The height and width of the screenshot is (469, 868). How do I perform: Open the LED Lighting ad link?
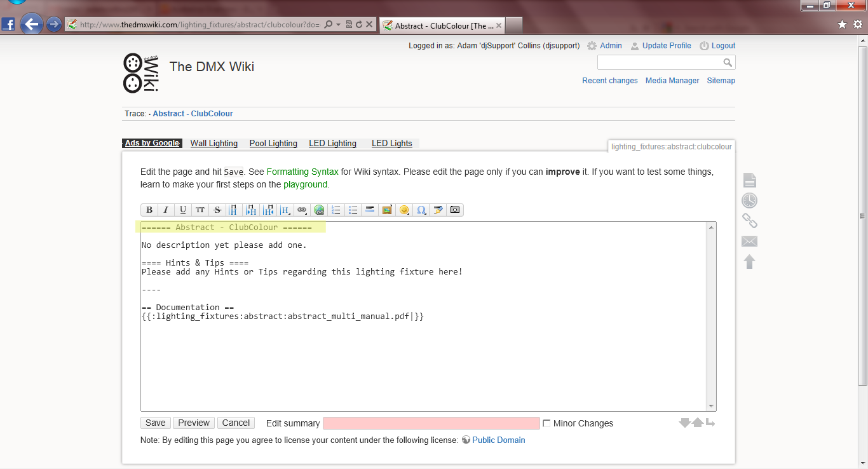coord(333,144)
